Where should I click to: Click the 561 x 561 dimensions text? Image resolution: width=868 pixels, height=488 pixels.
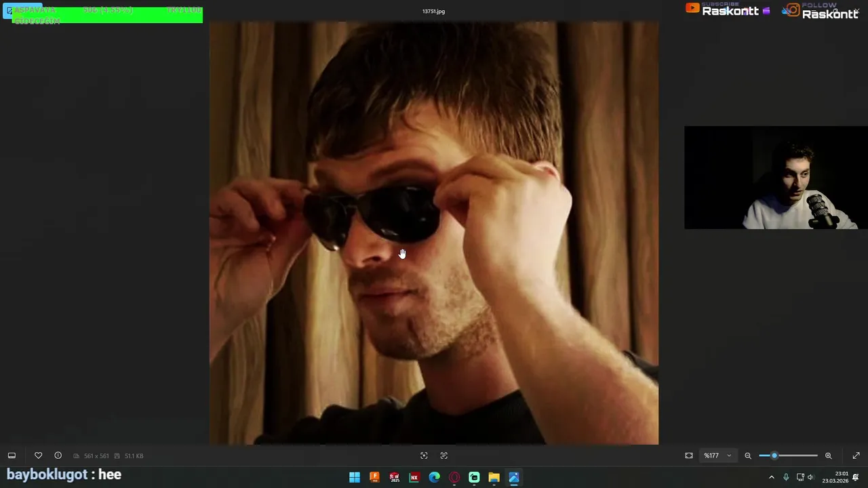[x=96, y=456]
